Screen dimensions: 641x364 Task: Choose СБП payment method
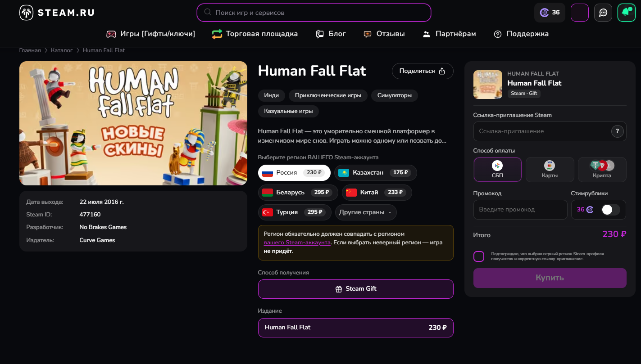(498, 170)
